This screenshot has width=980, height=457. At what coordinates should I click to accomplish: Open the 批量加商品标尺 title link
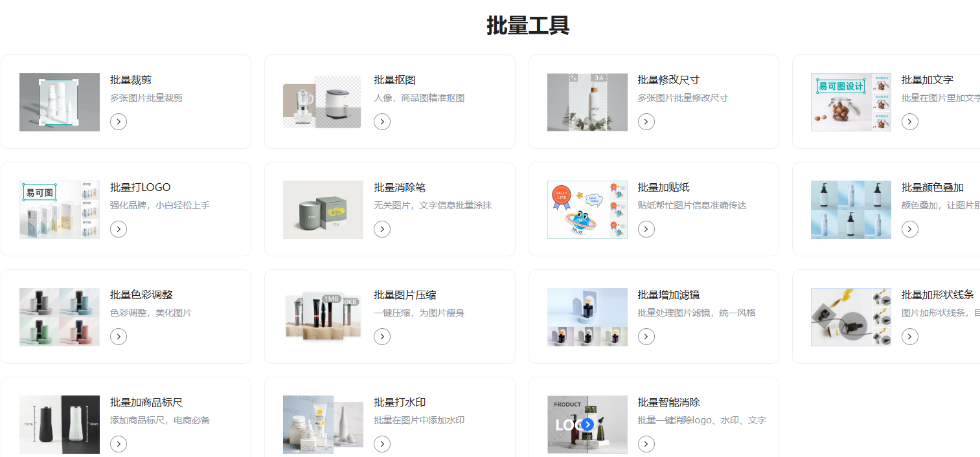146,403
